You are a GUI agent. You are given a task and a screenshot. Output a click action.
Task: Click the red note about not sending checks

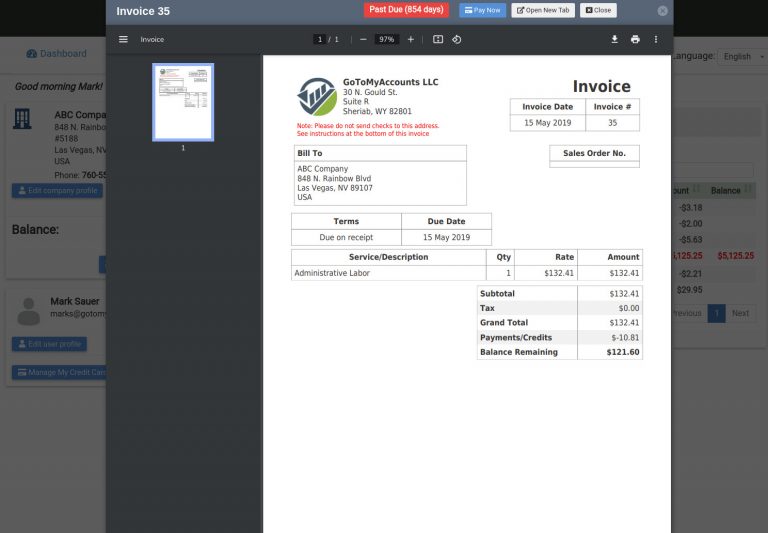[368, 129]
